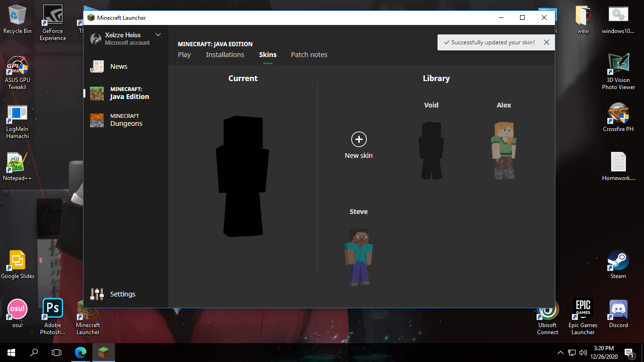This screenshot has height=362, width=644.
Task: Select Minecraft Dungeons in sidebar
Action: 126,120
